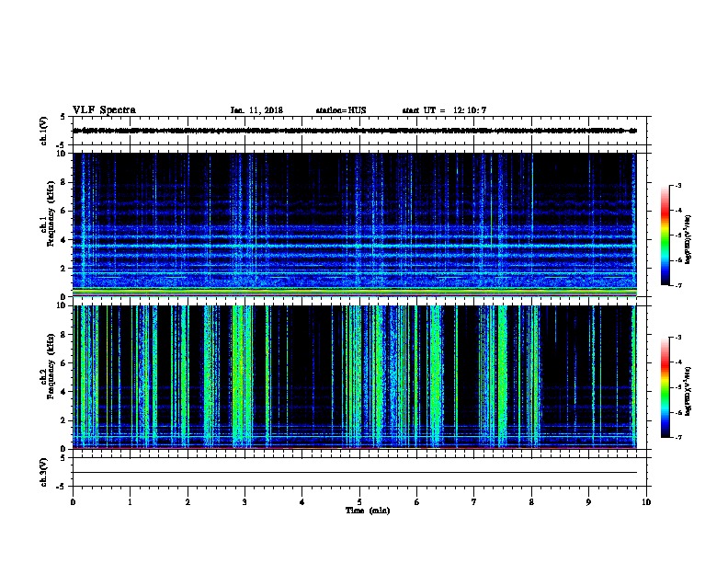The image size is (728, 563).
Task: Click the "station=HUS" header label
Action: pyautogui.click(x=341, y=110)
